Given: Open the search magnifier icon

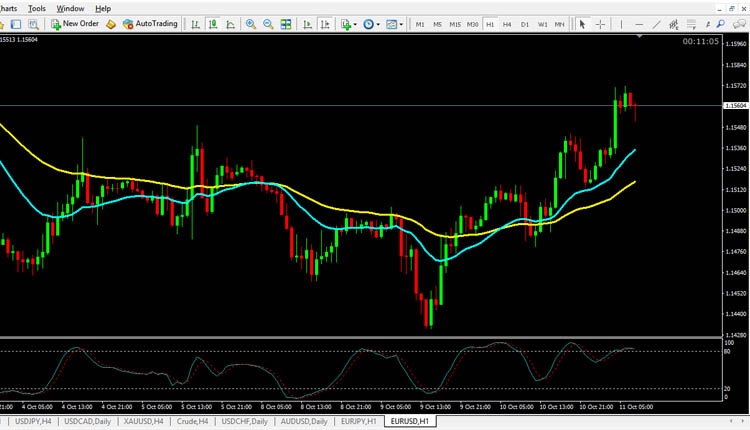Looking at the screenshot, I should (721, 24).
